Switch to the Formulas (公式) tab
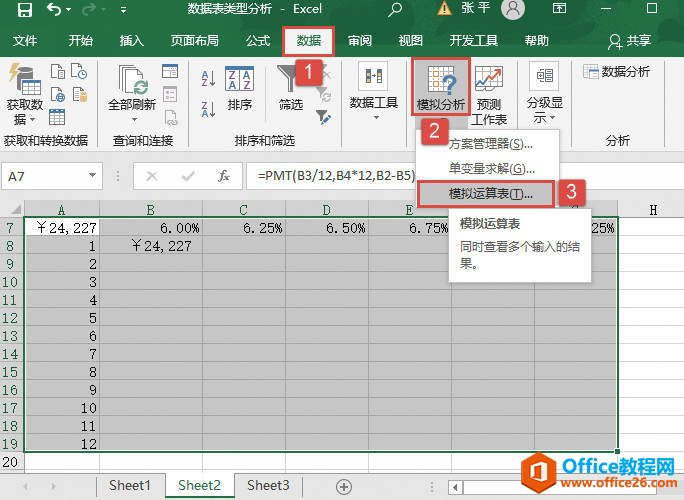 pyautogui.click(x=258, y=41)
